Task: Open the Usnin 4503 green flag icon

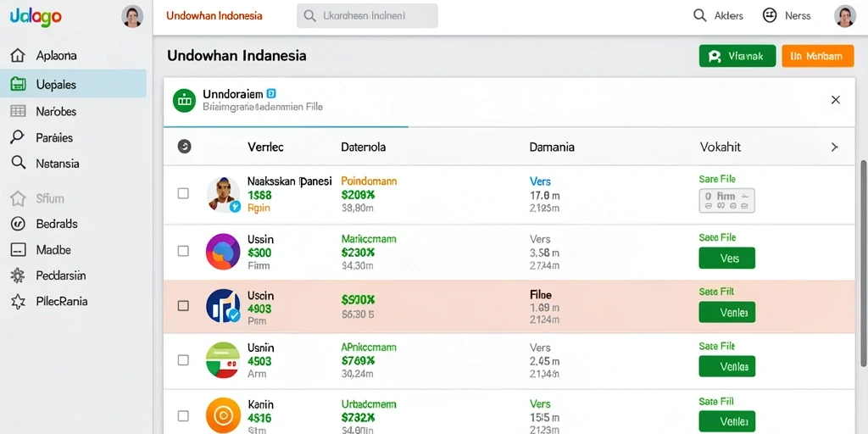Action: (223, 359)
